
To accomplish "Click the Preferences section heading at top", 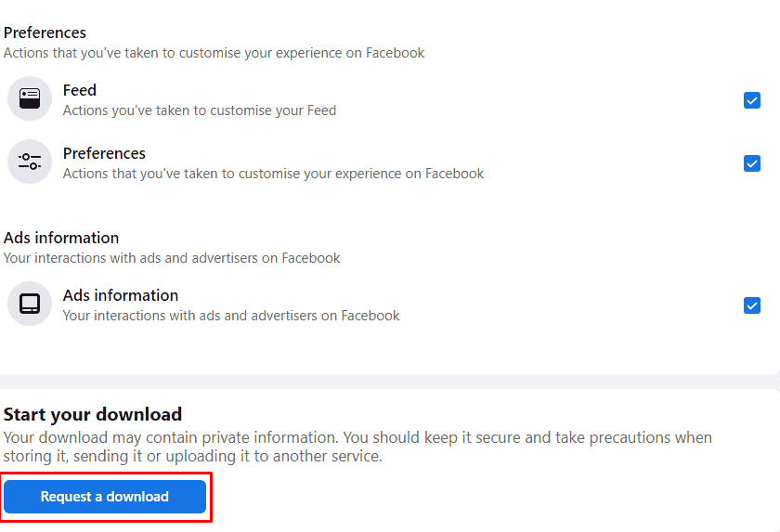I will (x=45, y=32).
